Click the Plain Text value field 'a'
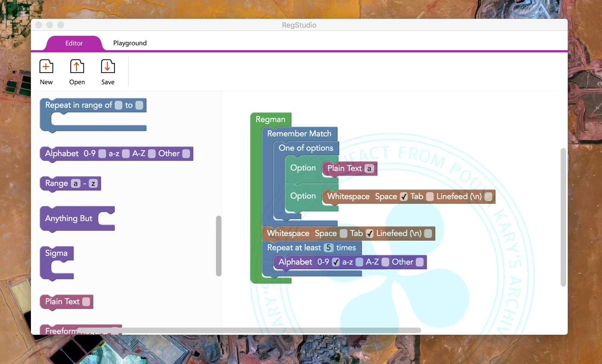Screen dimensions: 602x364 point(369,168)
